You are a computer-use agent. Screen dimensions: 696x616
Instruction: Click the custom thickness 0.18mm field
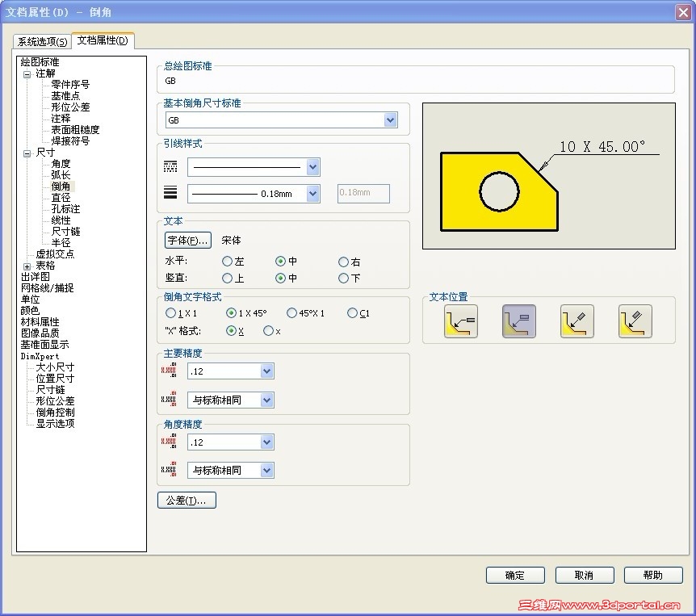pyautogui.click(x=363, y=194)
